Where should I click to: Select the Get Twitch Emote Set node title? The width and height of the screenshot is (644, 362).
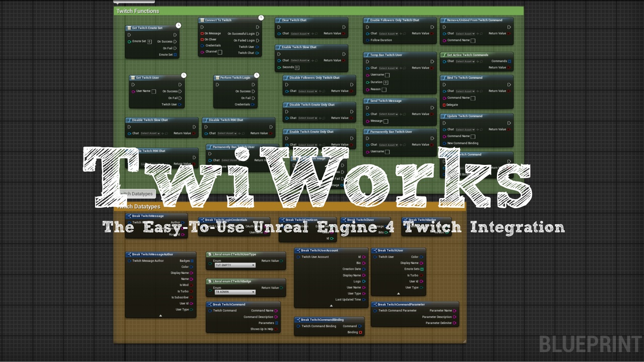click(147, 28)
